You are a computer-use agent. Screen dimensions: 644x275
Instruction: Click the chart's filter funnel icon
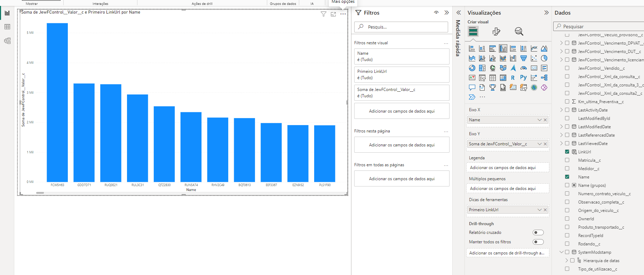click(x=324, y=14)
